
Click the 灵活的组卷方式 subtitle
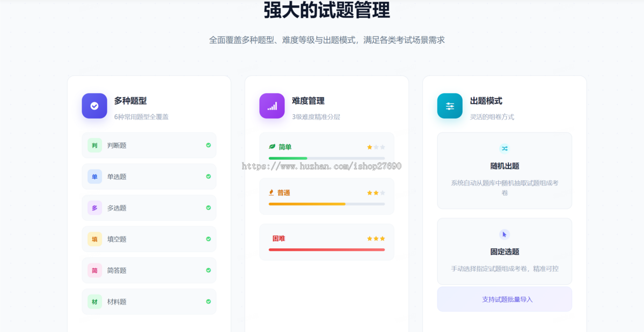point(492,116)
